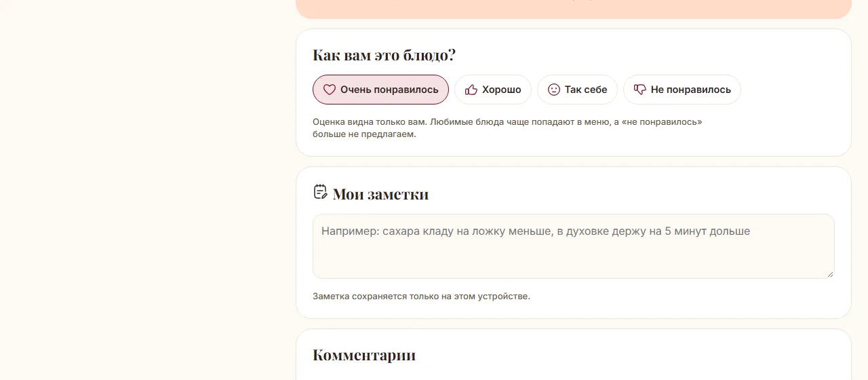Focus the notes text area
868x380 pixels.
tap(573, 246)
